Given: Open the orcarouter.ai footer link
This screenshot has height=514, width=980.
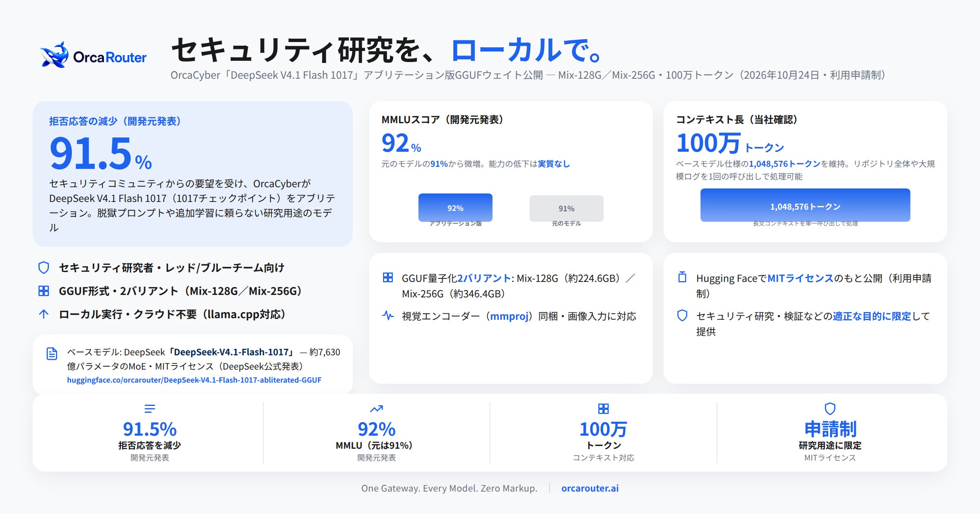Looking at the screenshot, I should point(590,488).
